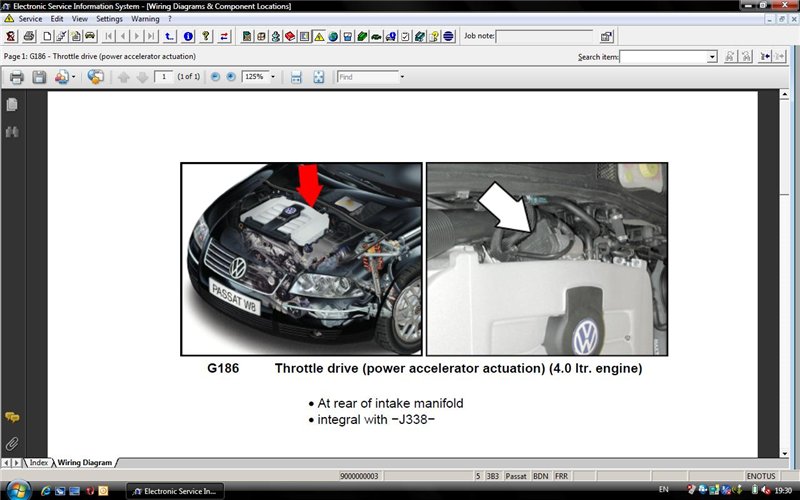Click the yellow question mark help icon
The image size is (800, 500).
coord(206,36)
